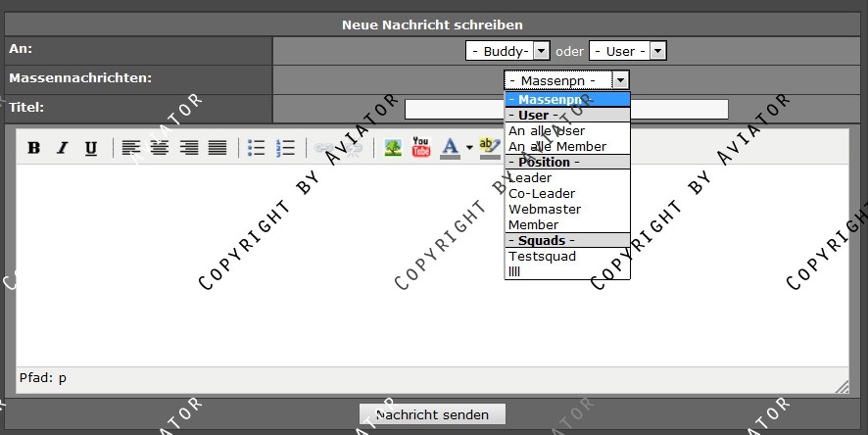Click the insert image icon
The width and height of the screenshot is (868, 435).
pos(392,148)
